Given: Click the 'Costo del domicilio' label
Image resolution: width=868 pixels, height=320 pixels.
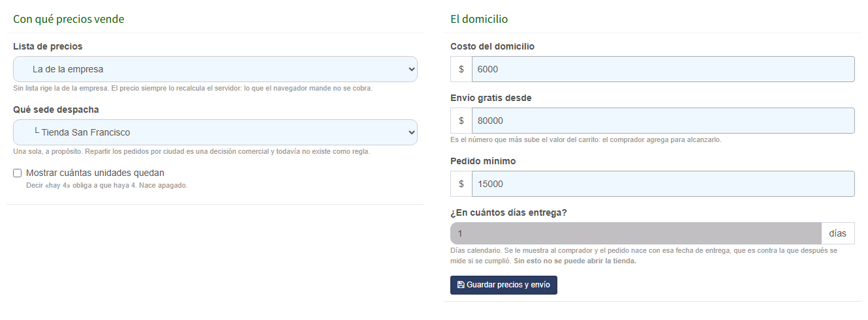Looking at the screenshot, I should (493, 46).
